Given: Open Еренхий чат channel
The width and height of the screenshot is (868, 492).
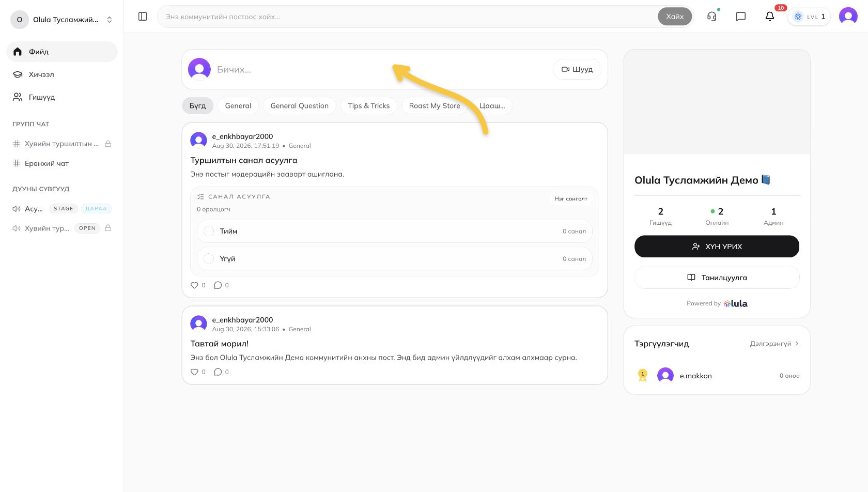Looking at the screenshot, I should click(62, 163).
